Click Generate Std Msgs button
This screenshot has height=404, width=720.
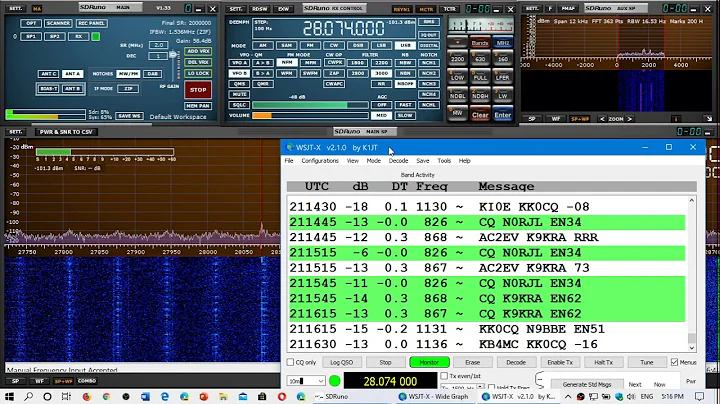point(587,384)
